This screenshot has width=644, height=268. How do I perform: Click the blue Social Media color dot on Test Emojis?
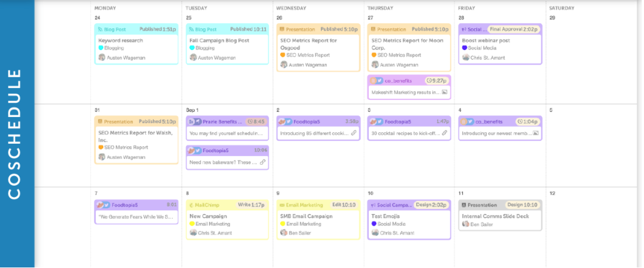[374, 224]
